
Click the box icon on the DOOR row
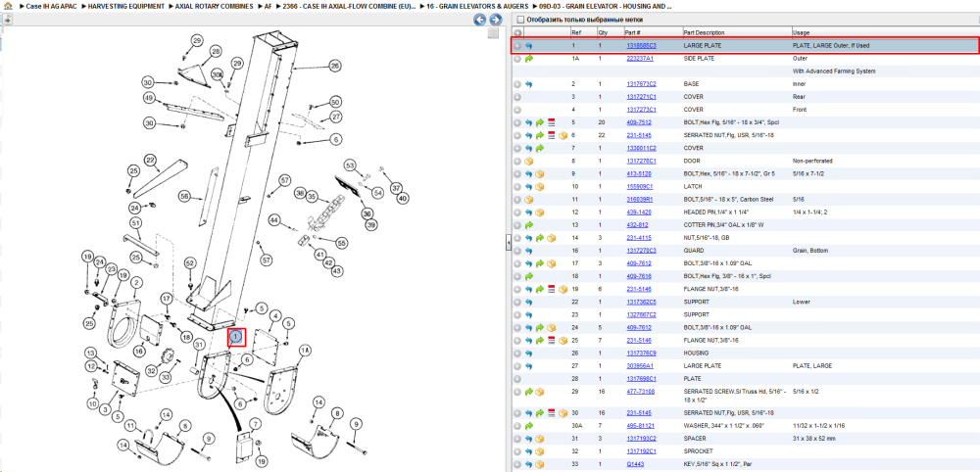coord(529,161)
